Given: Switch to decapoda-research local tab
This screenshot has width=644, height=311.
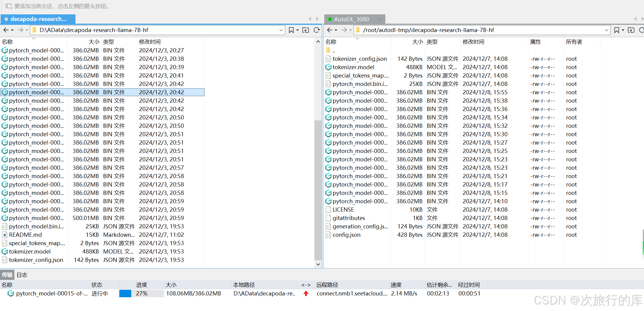Looking at the screenshot, I should tap(38, 19).
